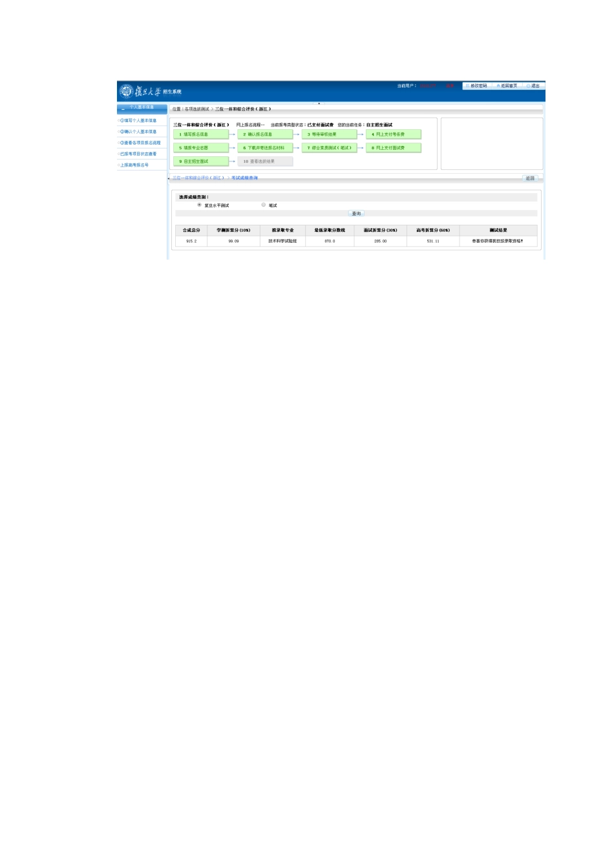This screenshot has height=868, width=614.
Task: Open ②确认个人基本信息 in sidebar
Action: [138, 132]
